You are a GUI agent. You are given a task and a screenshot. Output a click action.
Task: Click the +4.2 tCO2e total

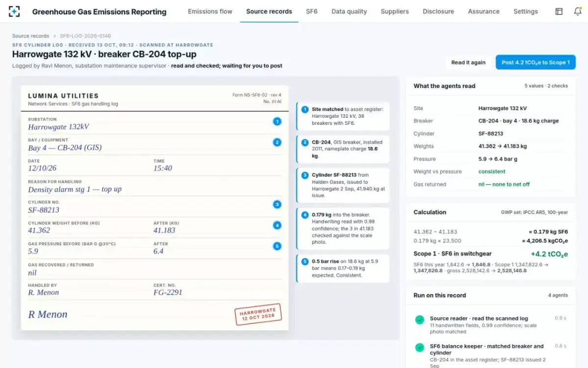pyautogui.click(x=549, y=254)
